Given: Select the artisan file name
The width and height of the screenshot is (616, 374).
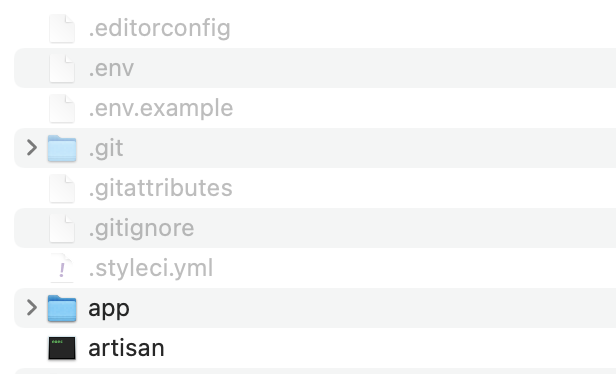Looking at the screenshot, I should [x=126, y=348].
